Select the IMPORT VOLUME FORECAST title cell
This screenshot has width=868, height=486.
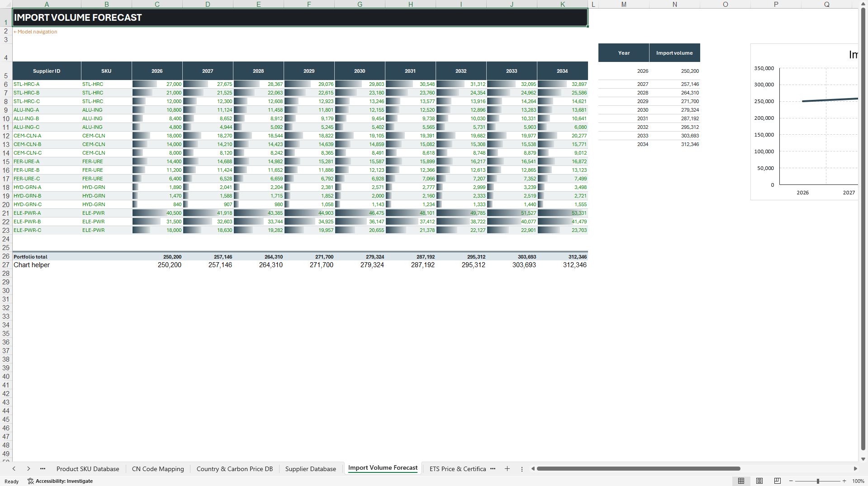(x=300, y=18)
